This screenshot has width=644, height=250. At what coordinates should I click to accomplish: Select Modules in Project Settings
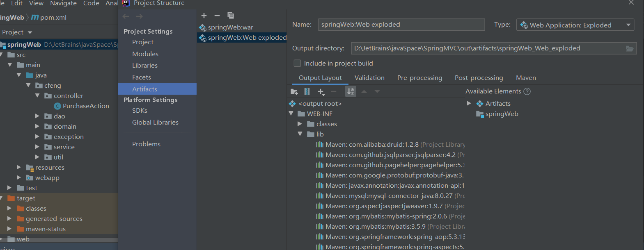145,54
